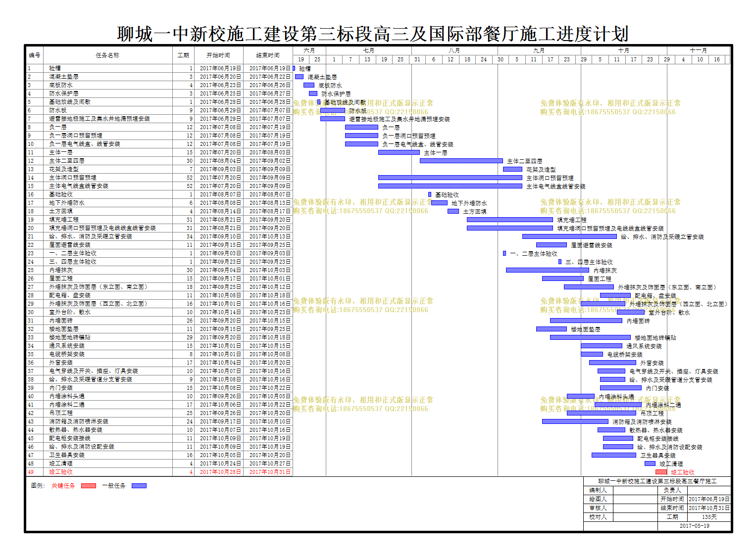This screenshot has height=556, width=756.
Task: Click the 负责人 cell in title block
Action: coord(672,490)
